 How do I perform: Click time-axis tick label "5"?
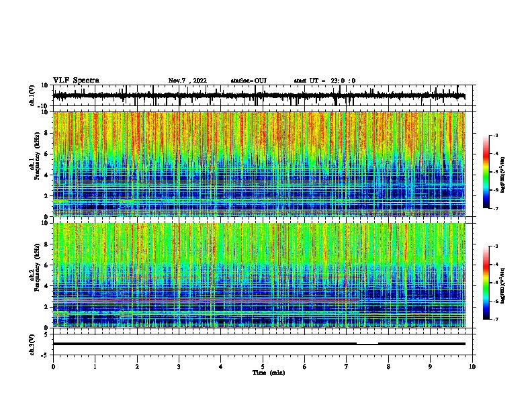point(263,367)
